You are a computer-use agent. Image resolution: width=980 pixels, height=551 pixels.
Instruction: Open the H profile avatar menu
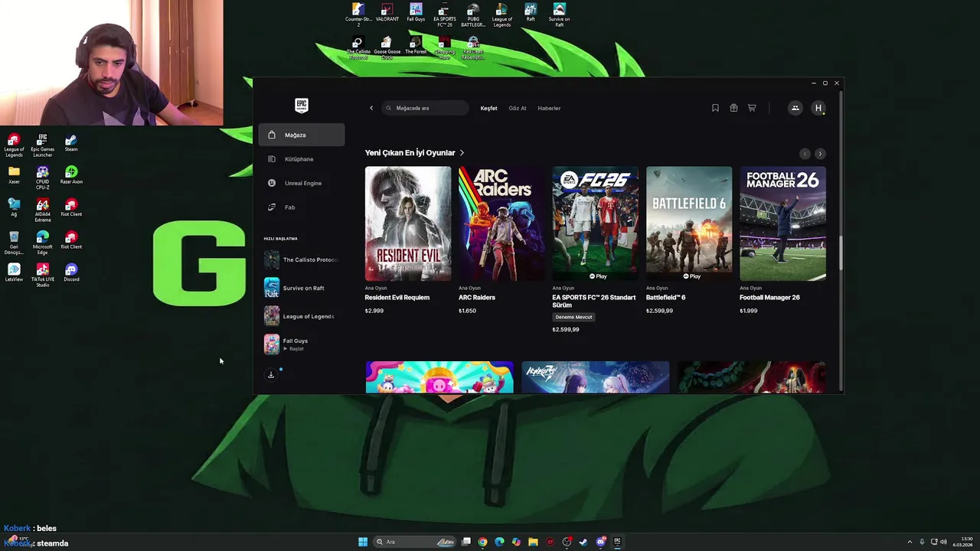818,108
